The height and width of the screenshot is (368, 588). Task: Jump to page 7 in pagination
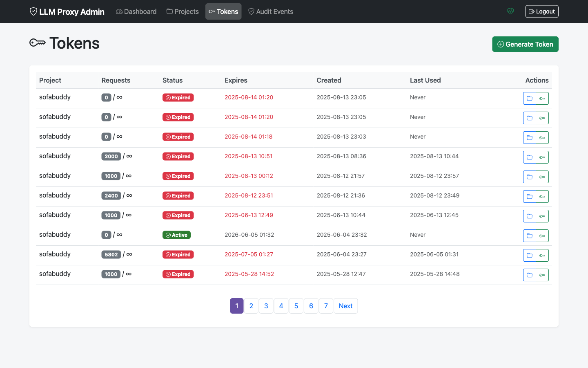326,306
